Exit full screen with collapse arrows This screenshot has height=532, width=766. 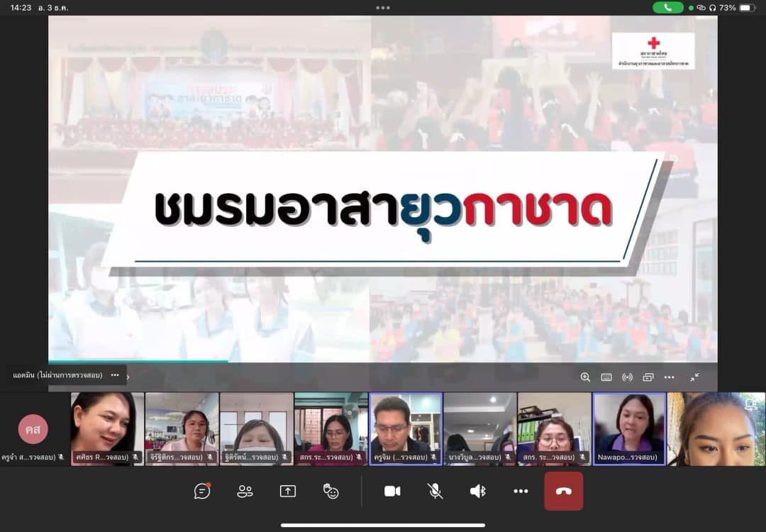pyautogui.click(x=694, y=377)
